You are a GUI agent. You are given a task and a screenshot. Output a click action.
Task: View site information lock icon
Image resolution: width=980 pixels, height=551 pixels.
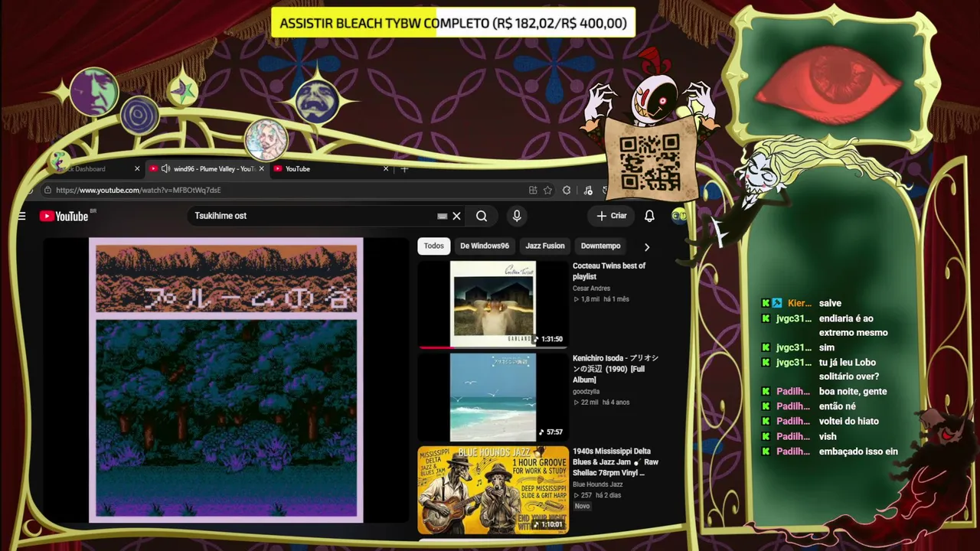(47, 191)
